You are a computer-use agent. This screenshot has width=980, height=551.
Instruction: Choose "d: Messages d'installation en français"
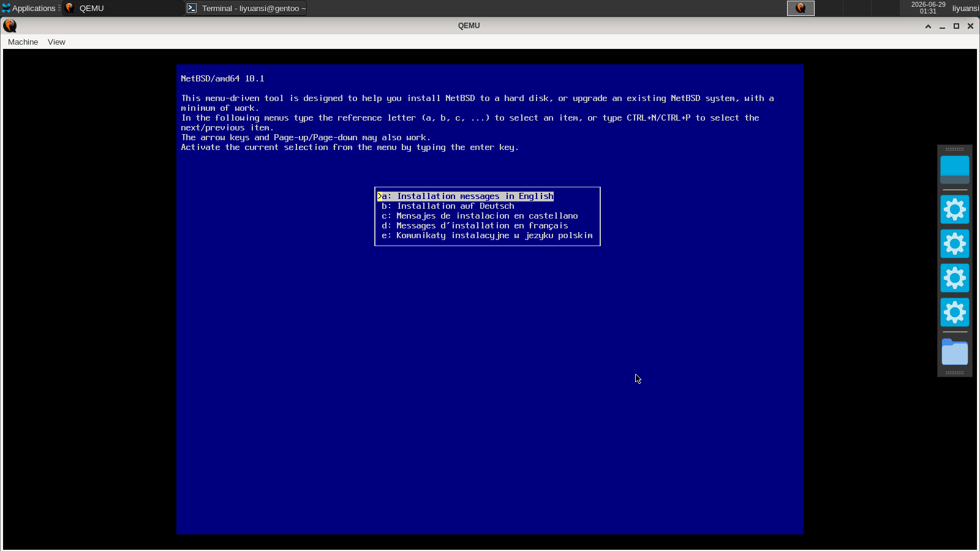[475, 226]
